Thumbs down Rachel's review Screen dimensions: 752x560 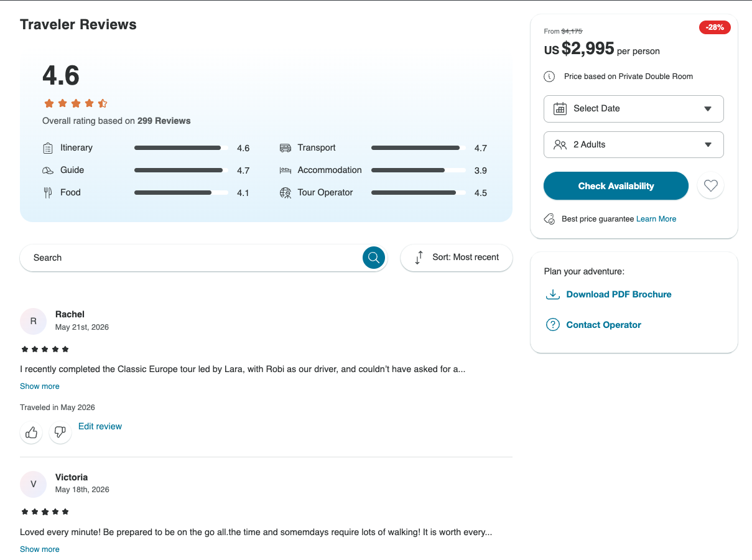pyautogui.click(x=60, y=432)
